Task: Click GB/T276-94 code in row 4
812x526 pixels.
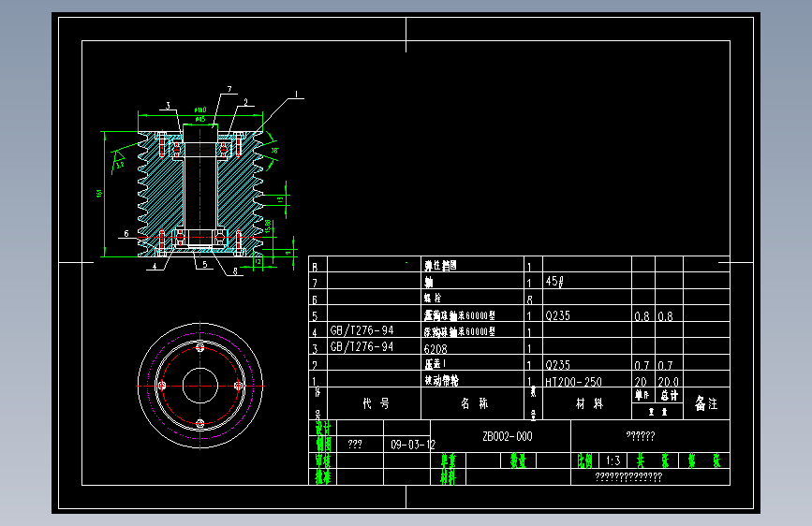Action: (x=362, y=330)
